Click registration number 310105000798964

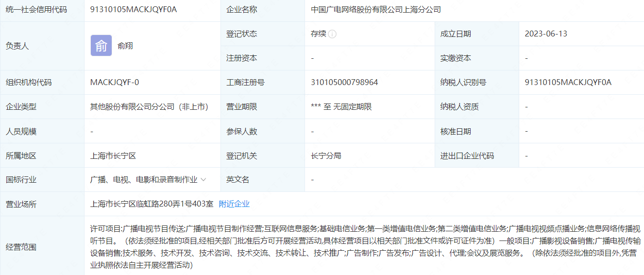tap(344, 82)
